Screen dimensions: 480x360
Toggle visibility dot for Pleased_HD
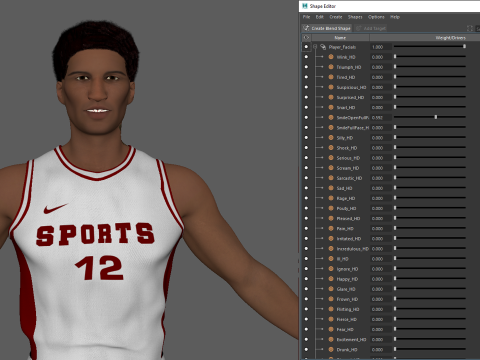pyautogui.click(x=306, y=218)
